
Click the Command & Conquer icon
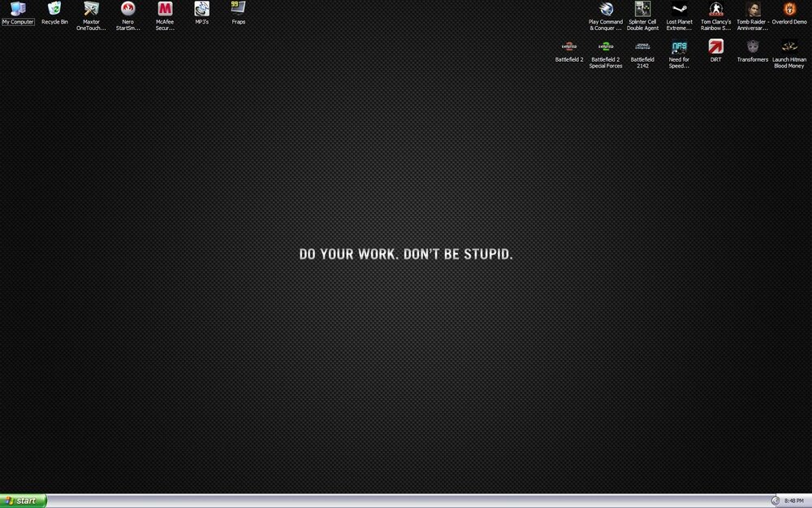point(606,9)
